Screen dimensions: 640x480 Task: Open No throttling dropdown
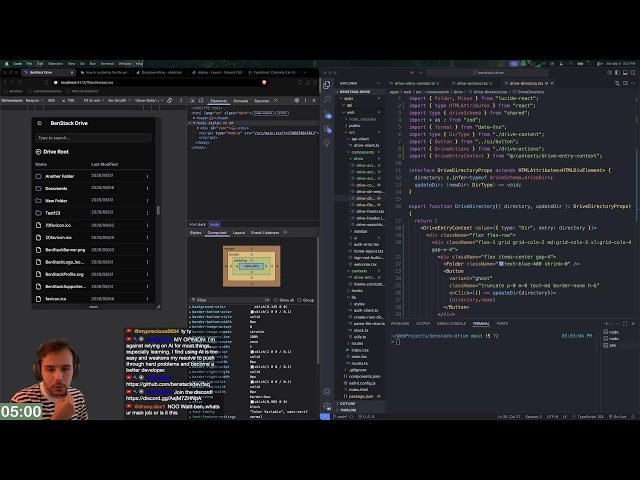point(119,100)
